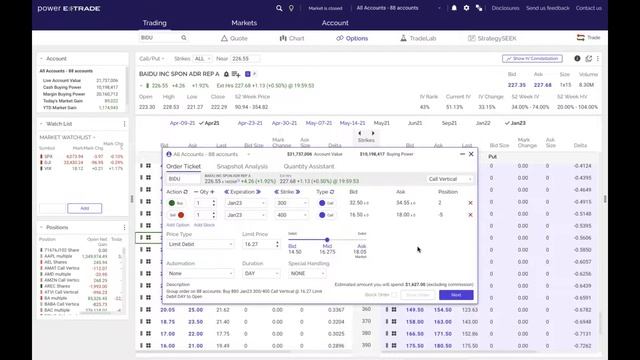Toggle Buy action on 300 strike leg
The width and height of the screenshot is (640, 360).
tap(176, 203)
